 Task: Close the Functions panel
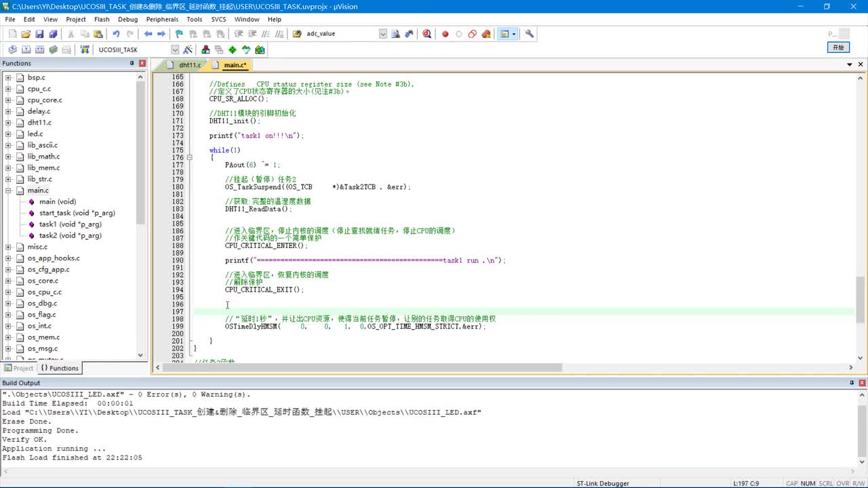click(142, 63)
